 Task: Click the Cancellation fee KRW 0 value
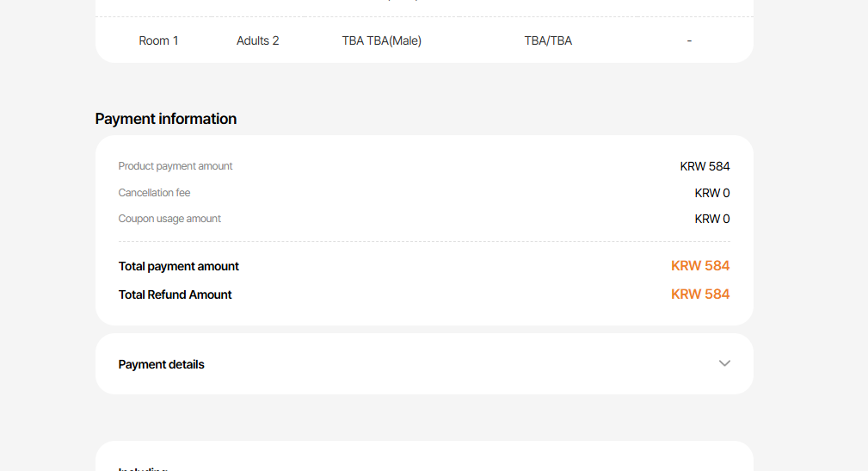point(712,193)
